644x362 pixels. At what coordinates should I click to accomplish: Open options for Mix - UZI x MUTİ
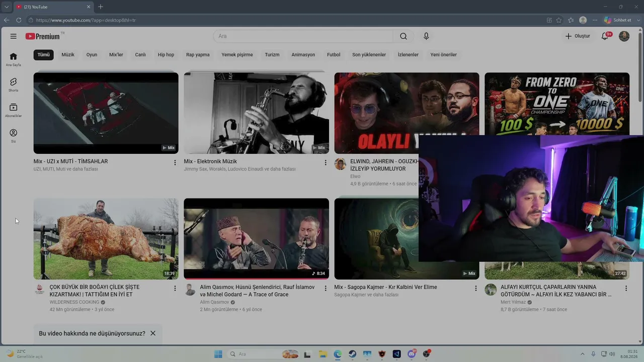tap(175, 162)
